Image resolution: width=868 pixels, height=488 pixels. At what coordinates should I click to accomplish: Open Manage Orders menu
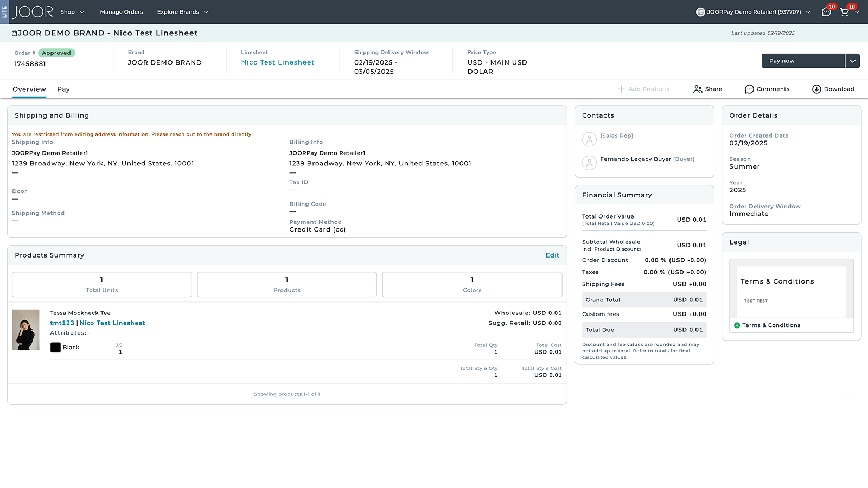(x=122, y=12)
